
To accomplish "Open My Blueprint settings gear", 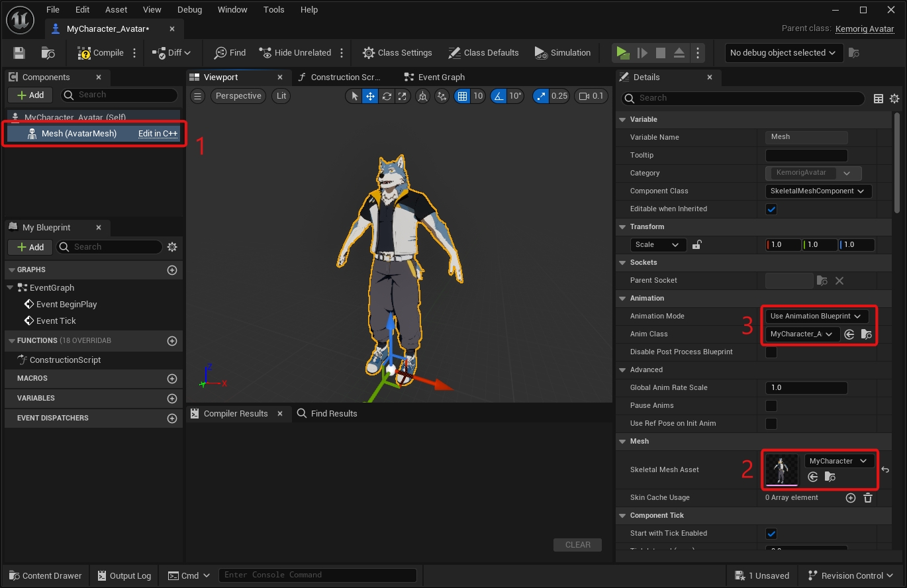I will coord(172,247).
